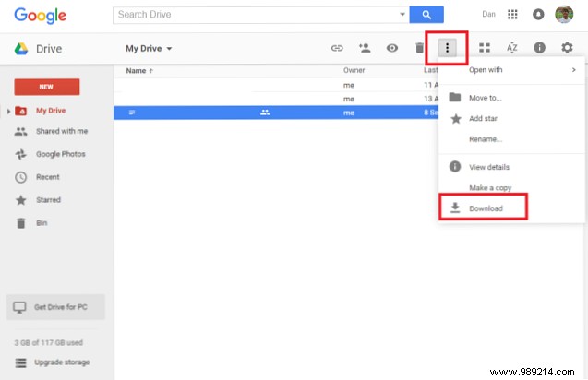This screenshot has width=588, height=380.
Task: Click the Drive triangle logo
Action: click(21, 49)
